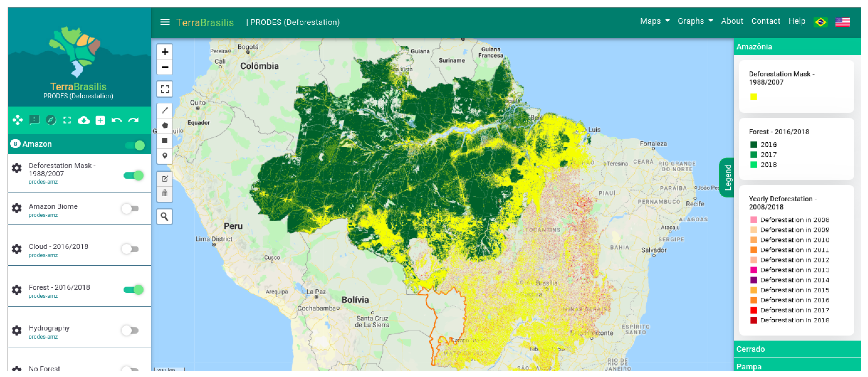The image size is (868, 377).
Task: Select the draw polyline tool
Action: point(165,111)
